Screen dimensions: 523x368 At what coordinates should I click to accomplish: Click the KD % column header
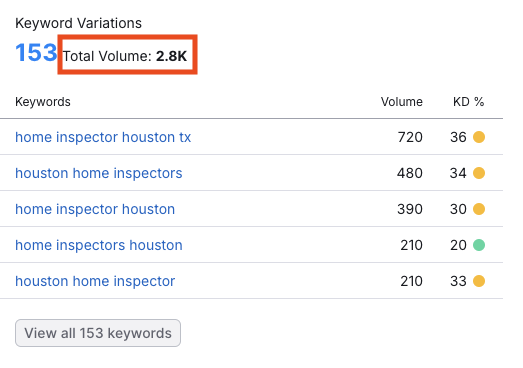tap(468, 102)
